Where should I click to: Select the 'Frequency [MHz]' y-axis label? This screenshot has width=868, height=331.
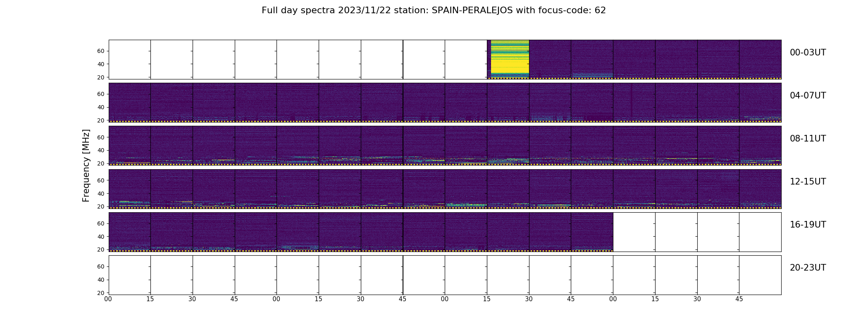coord(86,165)
